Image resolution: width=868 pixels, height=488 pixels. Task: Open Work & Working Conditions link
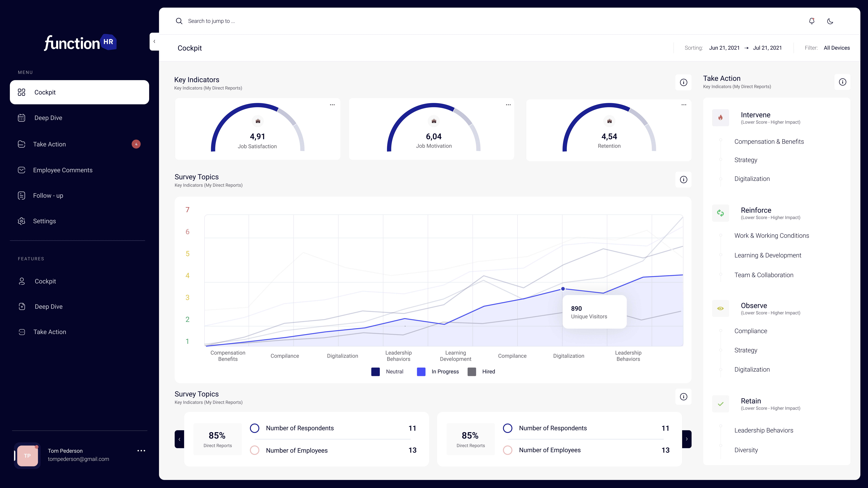pos(772,236)
